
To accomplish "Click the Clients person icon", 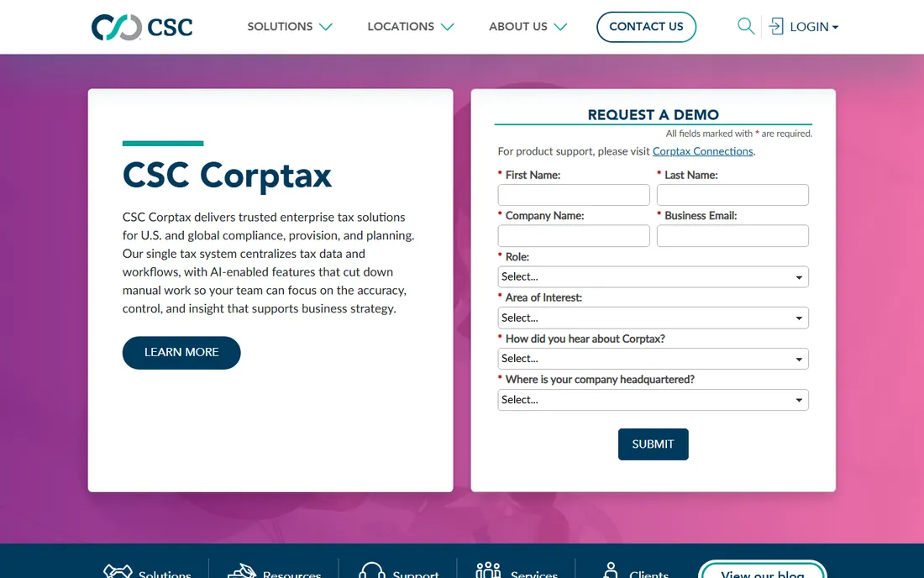I will click(x=611, y=570).
